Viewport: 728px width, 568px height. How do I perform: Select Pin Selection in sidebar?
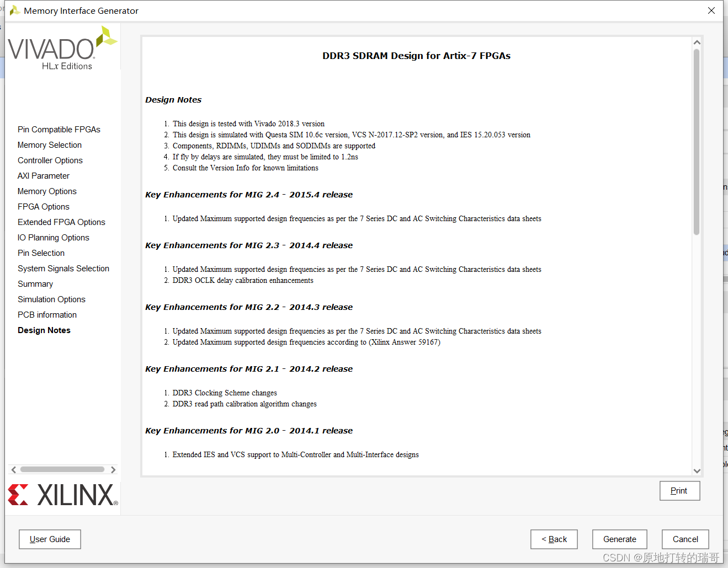pyautogui.click(x=41, y=253)
